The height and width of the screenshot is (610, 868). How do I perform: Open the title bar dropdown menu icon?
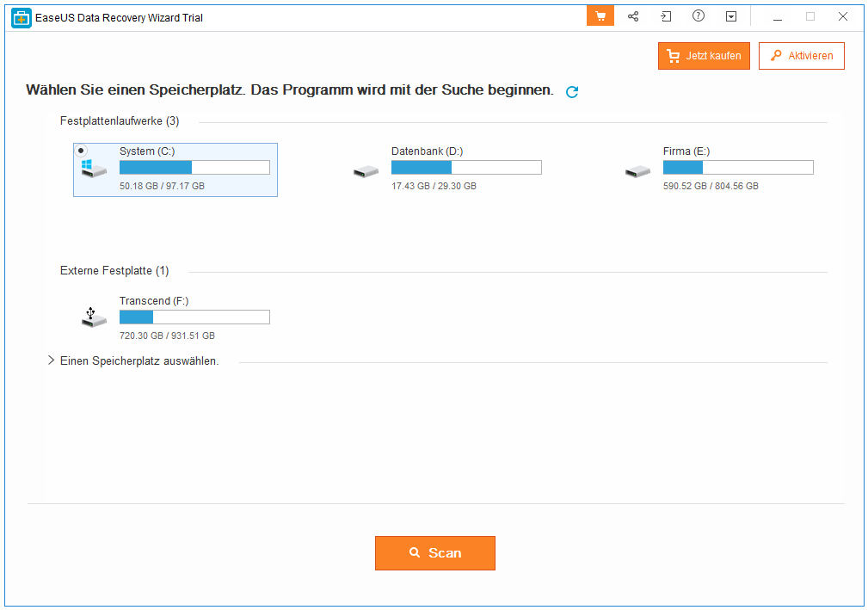(x=731, y=16)
